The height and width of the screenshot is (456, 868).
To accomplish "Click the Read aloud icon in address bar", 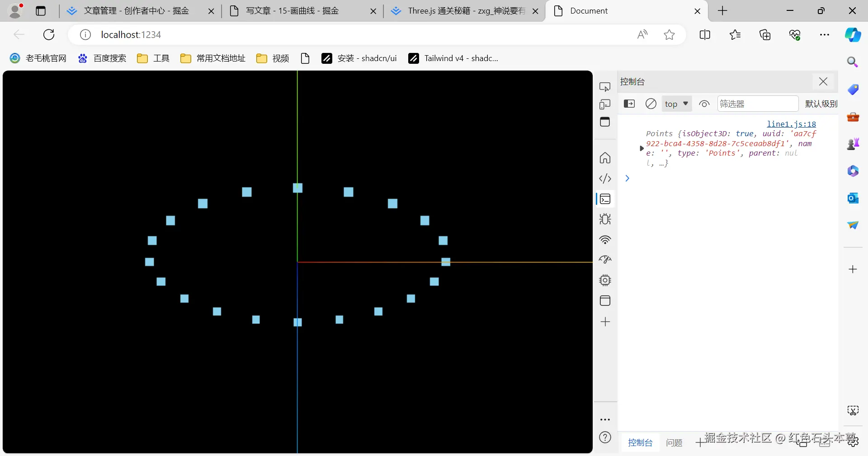I will click(642, 35).
